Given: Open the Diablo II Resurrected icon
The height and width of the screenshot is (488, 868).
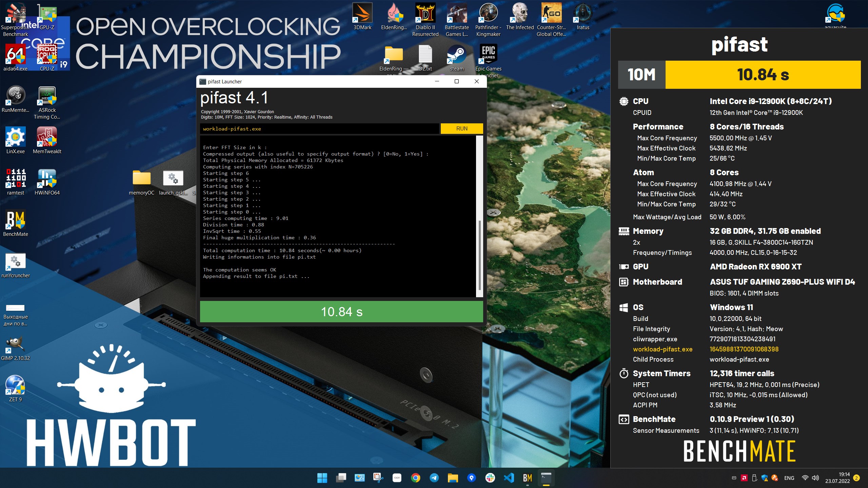Looking at the screenshot, I should click(425, 20).
